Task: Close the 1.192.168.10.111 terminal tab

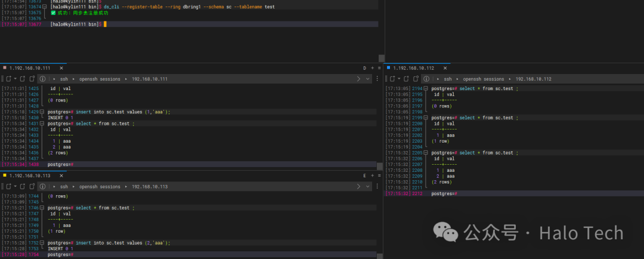Action: (60, 68)
